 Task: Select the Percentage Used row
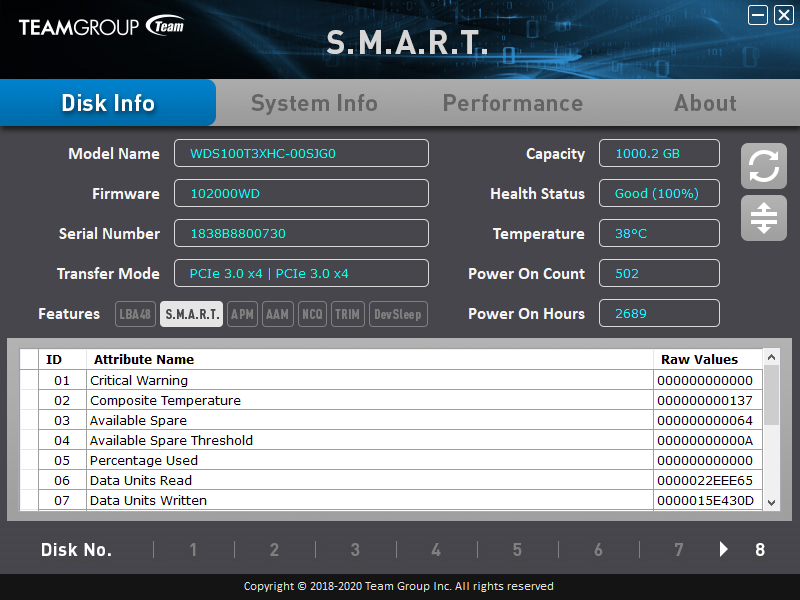tap(391, 460)
